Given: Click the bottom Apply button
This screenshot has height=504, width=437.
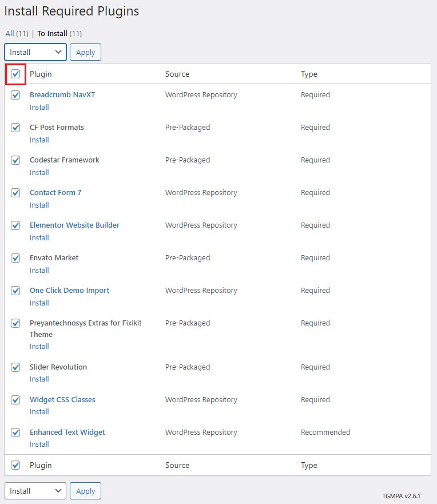Looking at the screenshot, I should tap(85, 491).
